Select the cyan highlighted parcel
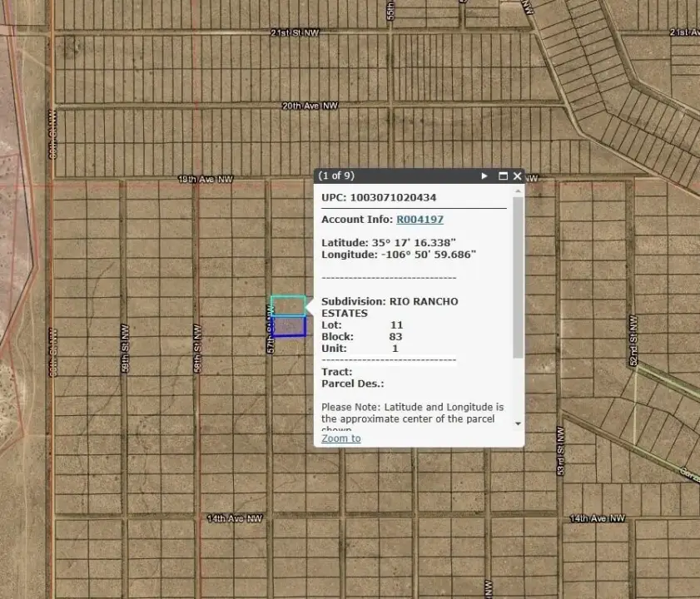This screenshot has width=700, height=599. point(288,305)
